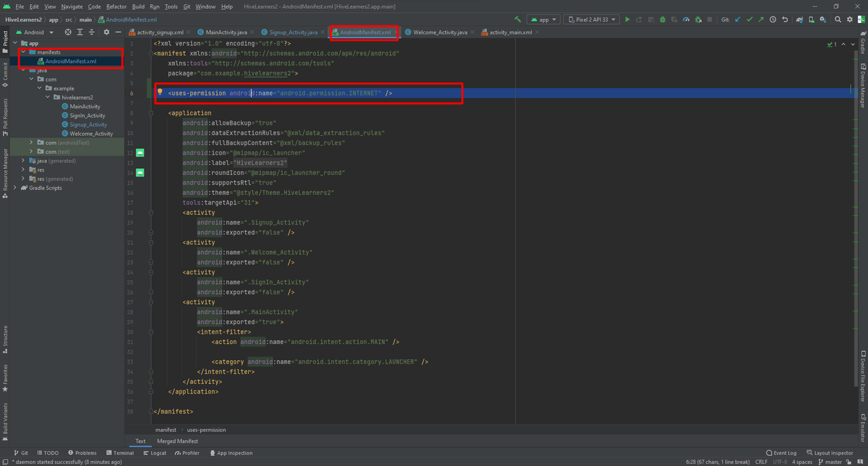Click the Search Everywhere magnifier icon
This screenshot has width=868, height=466.
coord(838,20)
